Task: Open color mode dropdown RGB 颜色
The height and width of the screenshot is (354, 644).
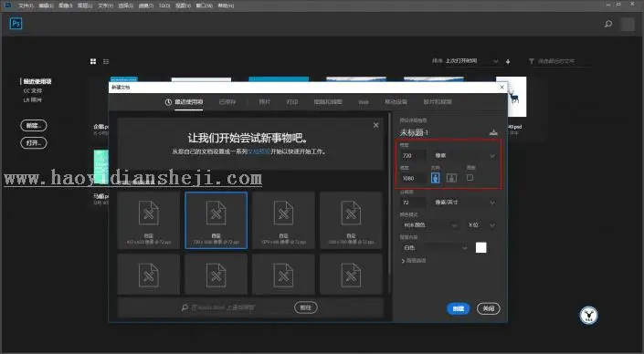Action: [x=429, y=225]
